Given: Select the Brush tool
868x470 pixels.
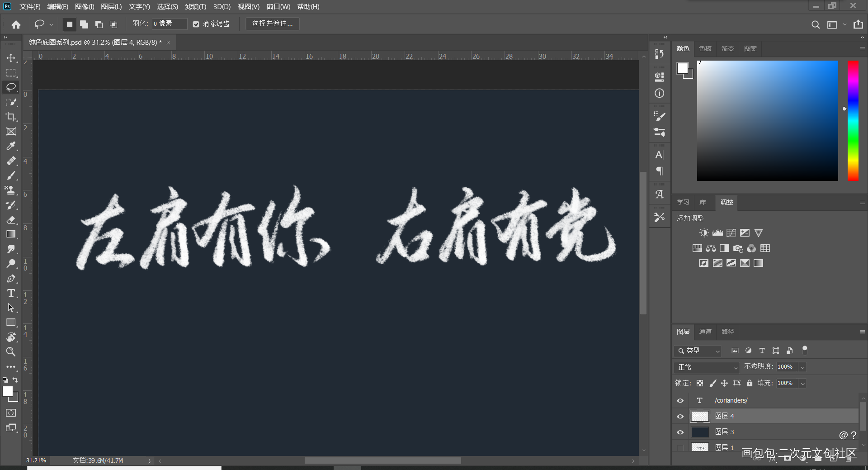Looking at the screenshot, I should (11, 176).
